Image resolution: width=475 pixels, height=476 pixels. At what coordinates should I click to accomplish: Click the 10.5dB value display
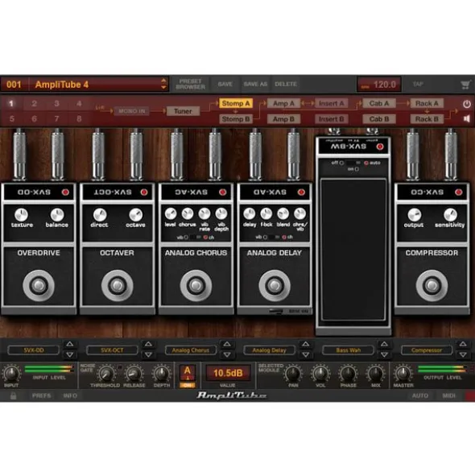tap(228, 373)
